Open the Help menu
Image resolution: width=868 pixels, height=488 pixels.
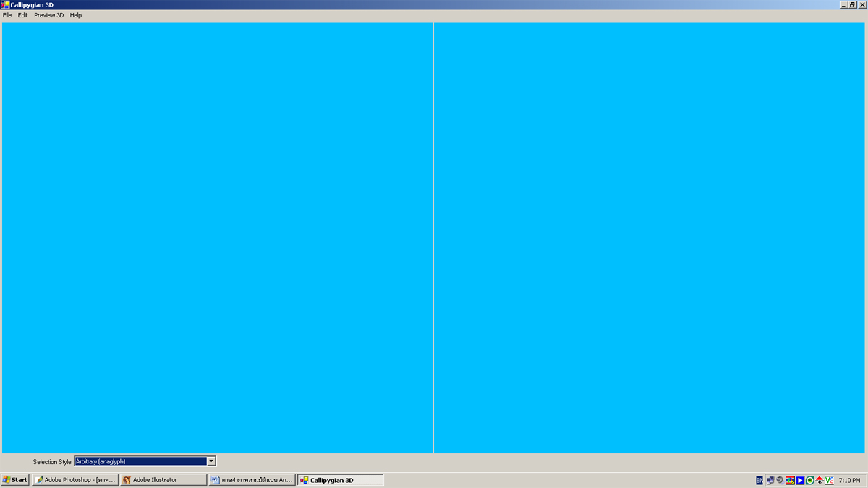(x=76, y=15)
